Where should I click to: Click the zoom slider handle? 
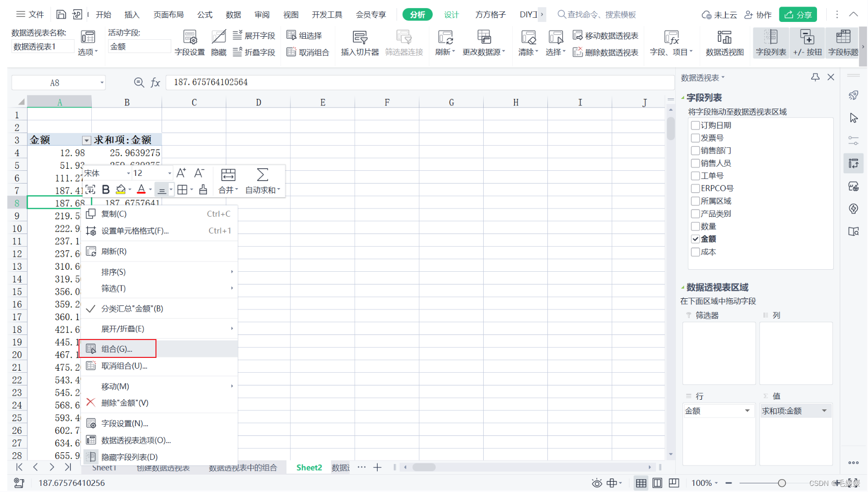(782, 483)
